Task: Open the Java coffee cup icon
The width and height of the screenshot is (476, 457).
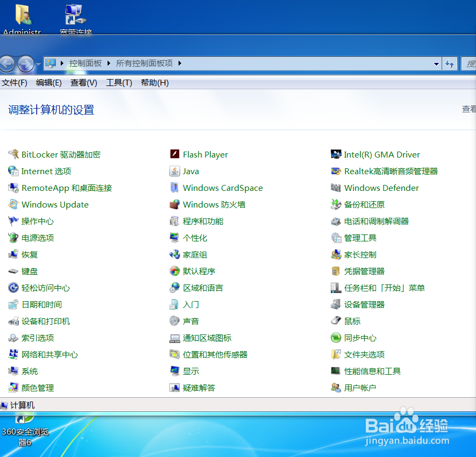Action: point(175,171)
